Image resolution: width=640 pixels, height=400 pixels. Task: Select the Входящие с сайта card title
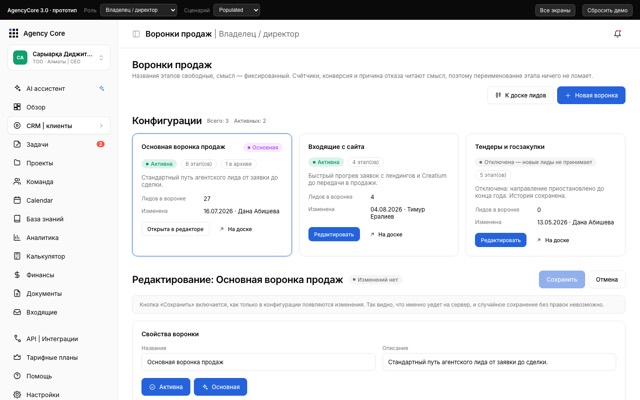point(336,147)
